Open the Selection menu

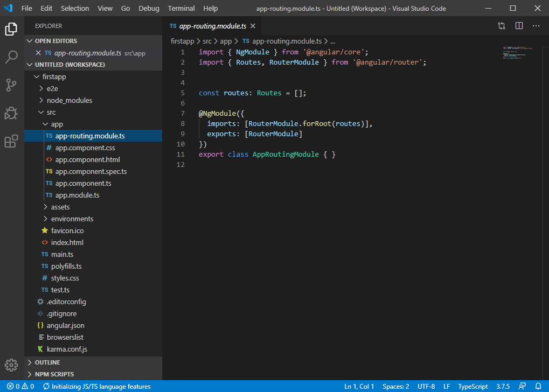click(75, 9)
